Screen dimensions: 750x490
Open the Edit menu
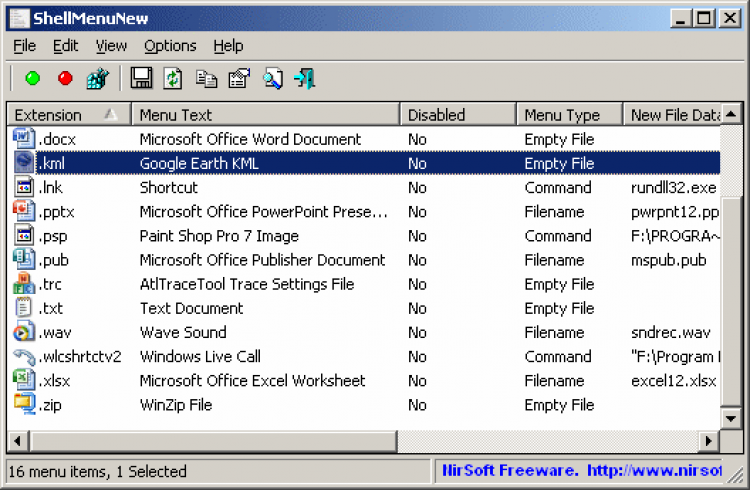click(65, 46)
